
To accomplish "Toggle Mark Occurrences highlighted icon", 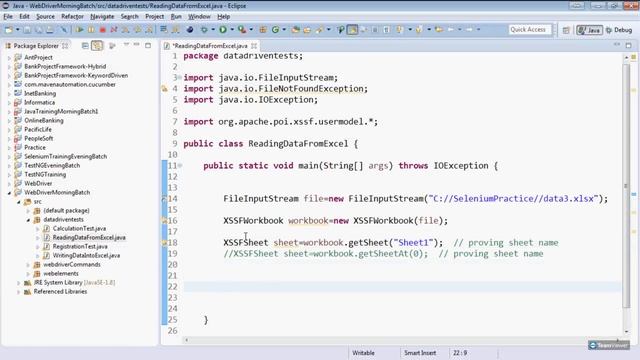I will click(352, 30).
